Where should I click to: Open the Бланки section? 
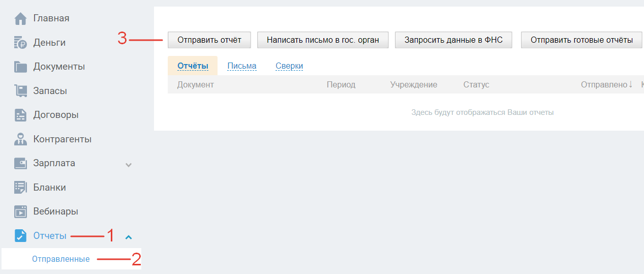pos(50,188)
